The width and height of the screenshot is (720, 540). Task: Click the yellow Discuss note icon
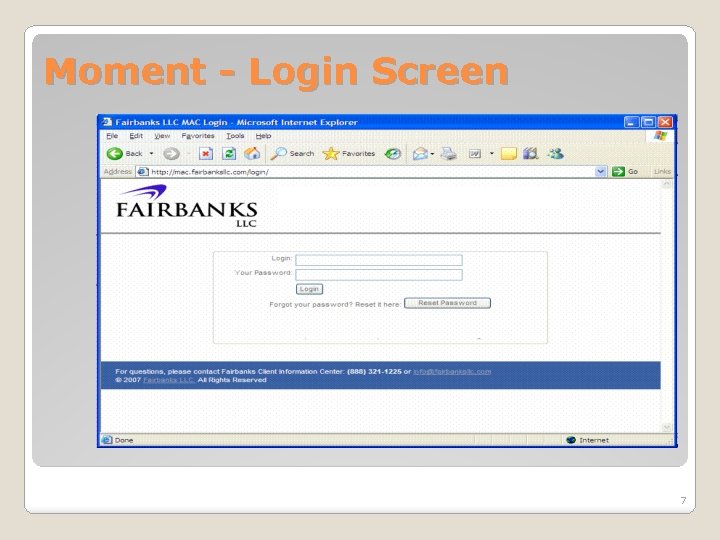coord(509,153)
